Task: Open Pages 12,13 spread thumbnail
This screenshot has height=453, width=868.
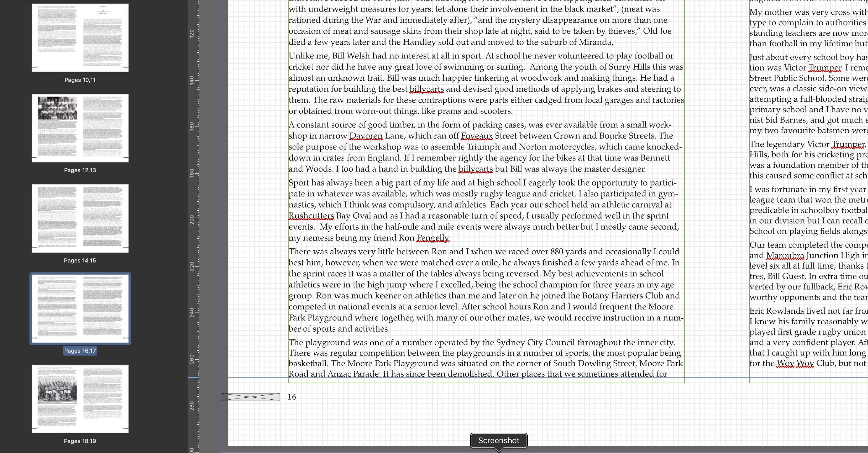Action: click(80, 128)
